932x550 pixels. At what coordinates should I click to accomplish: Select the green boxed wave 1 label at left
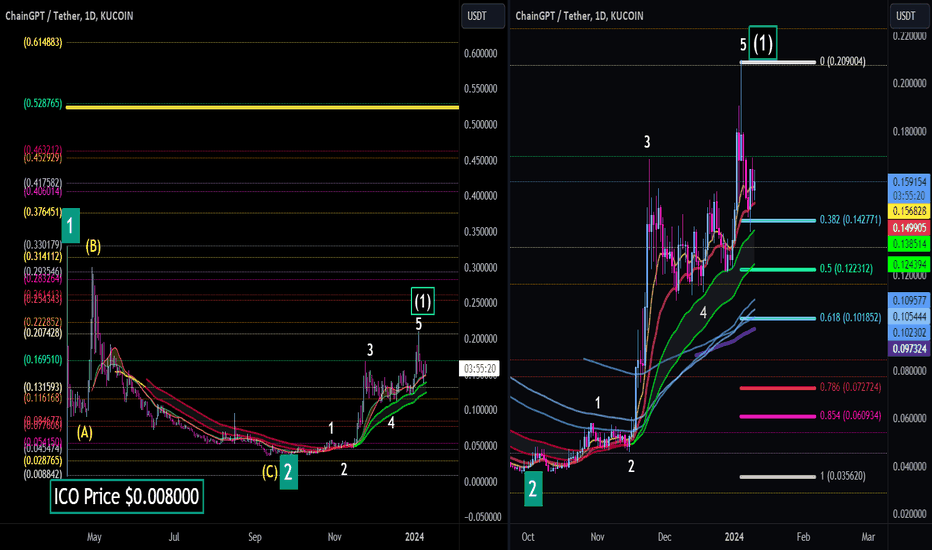click(x=71, y=226)
